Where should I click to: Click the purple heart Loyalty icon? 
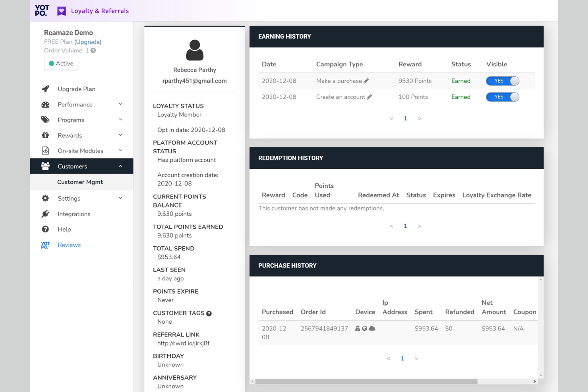(62, 11)
